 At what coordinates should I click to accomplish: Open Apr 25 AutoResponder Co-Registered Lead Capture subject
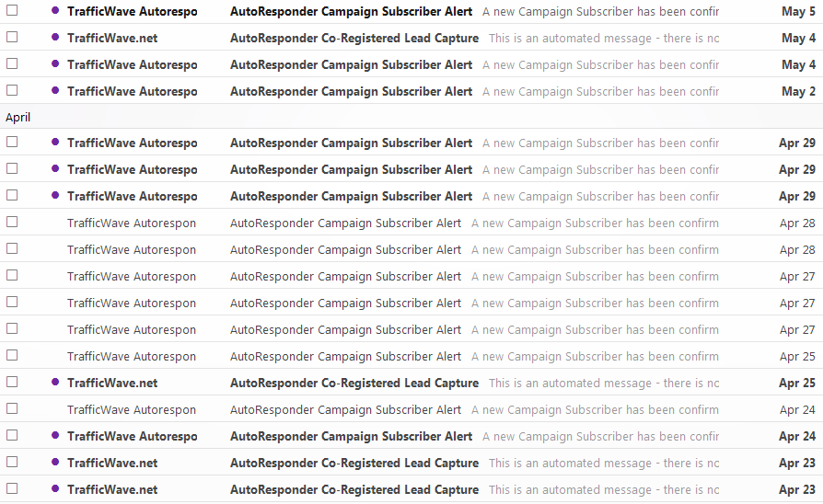354,384
